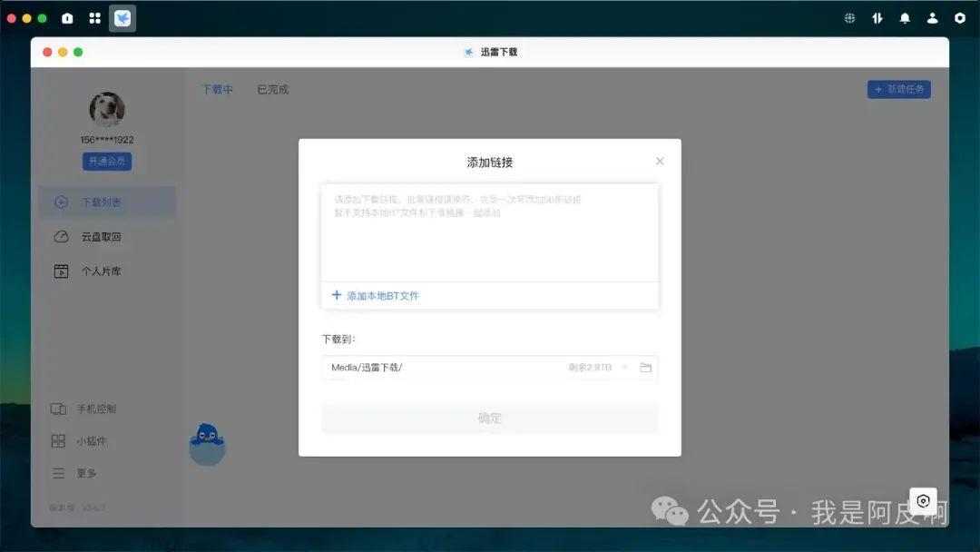Click the link input text area
980x552 pixels.
[489, 232]
